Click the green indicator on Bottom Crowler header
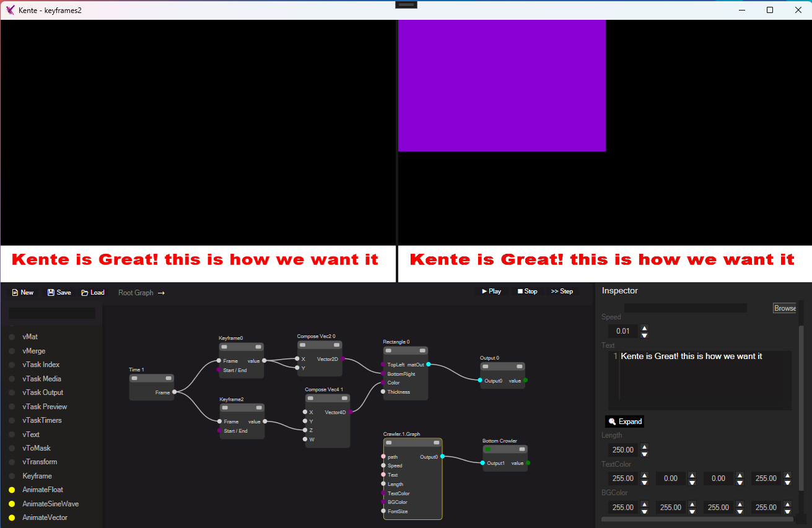 coord(488,449)
